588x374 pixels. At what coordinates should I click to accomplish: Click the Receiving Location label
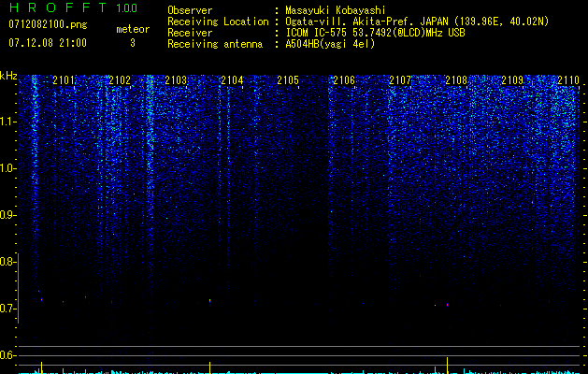point(218,22)
